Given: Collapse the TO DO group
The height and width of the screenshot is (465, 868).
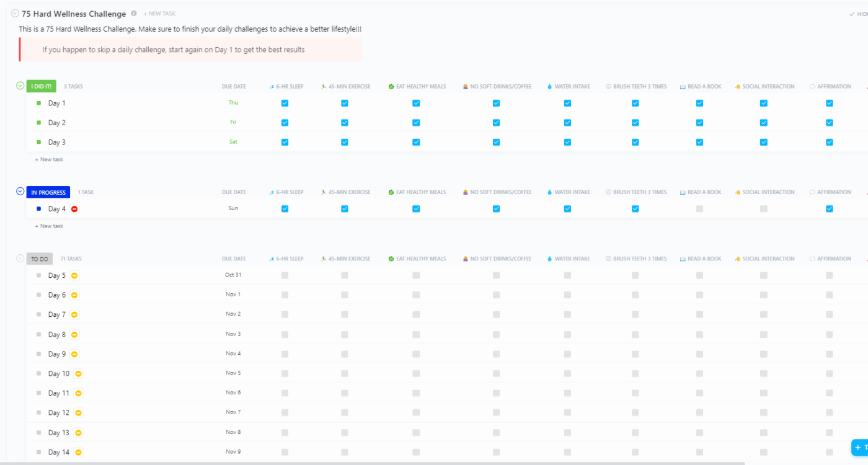Looking at the screenshot, I should pyautogui.click(x=20, y=259).
